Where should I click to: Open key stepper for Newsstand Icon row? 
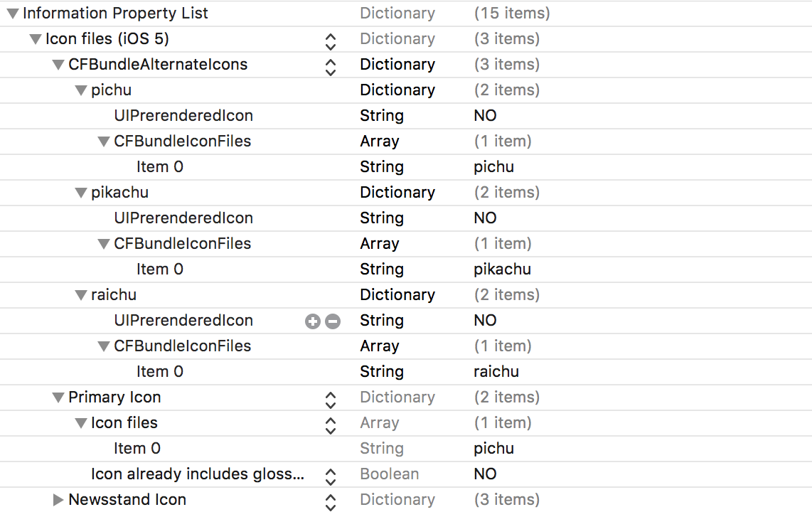coord(330,501)
